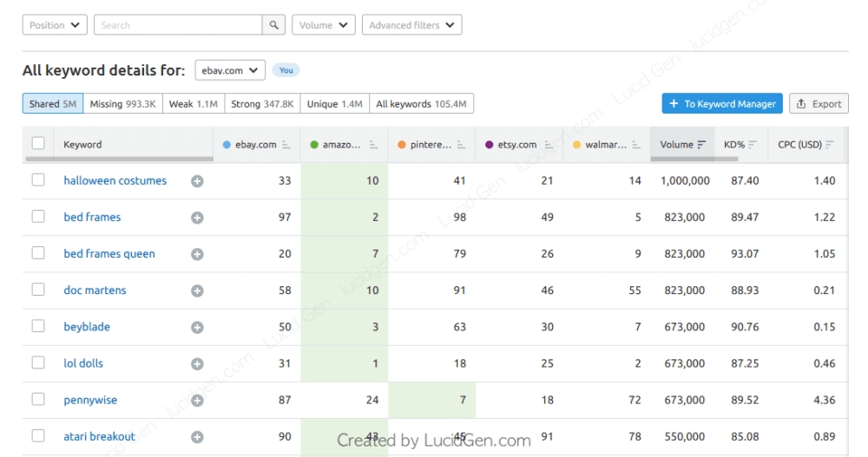Check the lol dolls row checkbox

[x=38, y=362]
